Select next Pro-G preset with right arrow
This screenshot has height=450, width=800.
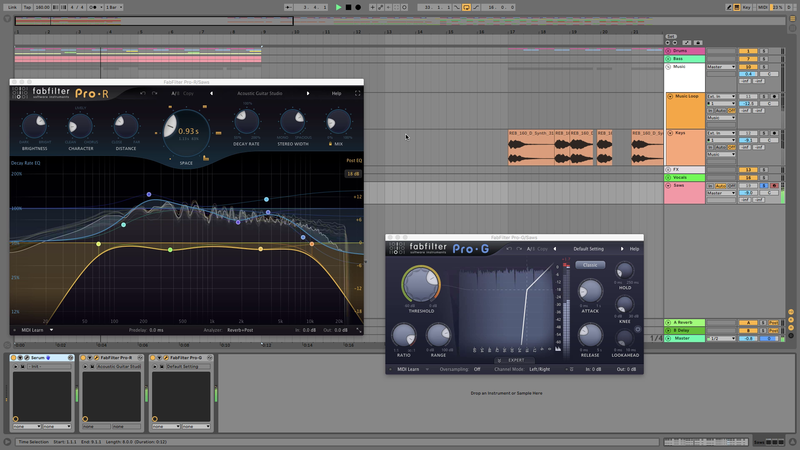point(621,249)
